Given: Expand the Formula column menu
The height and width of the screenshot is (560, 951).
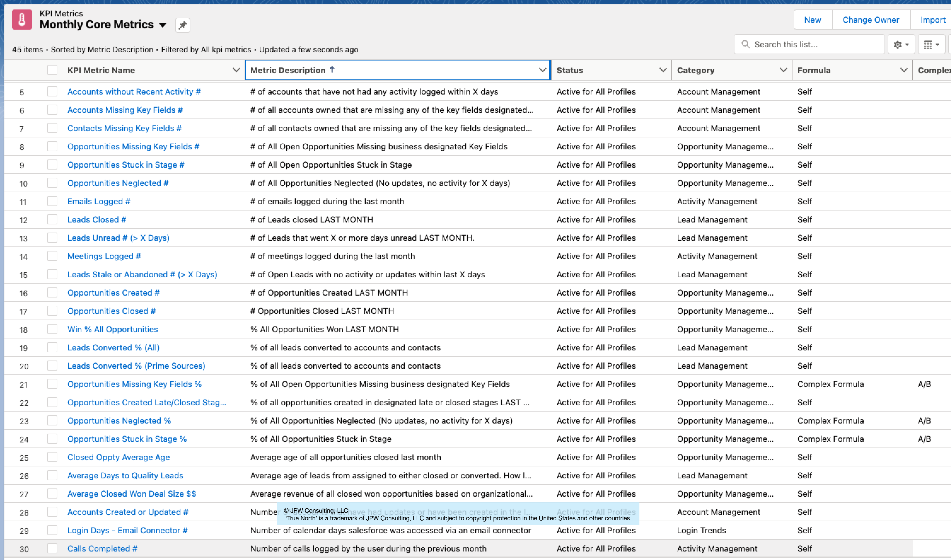Looking at the screenshot, I should click(x=904, y=70).
